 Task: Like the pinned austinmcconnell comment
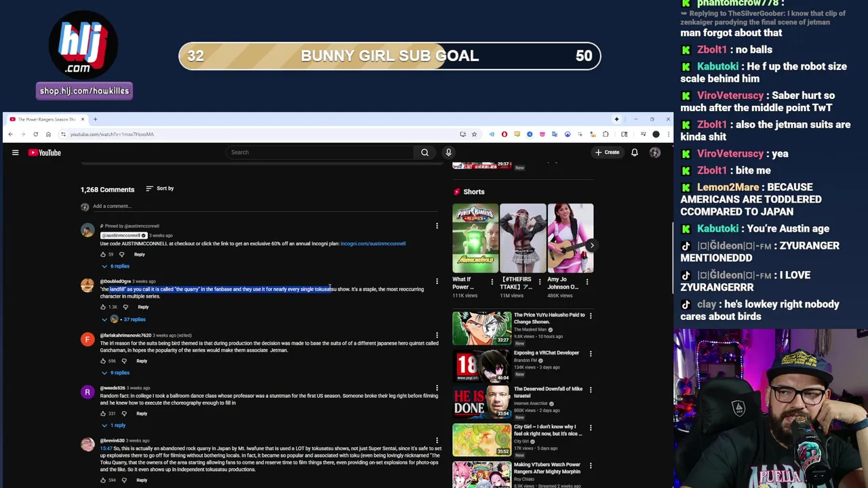pyautogui.click(x=103, y=254)
